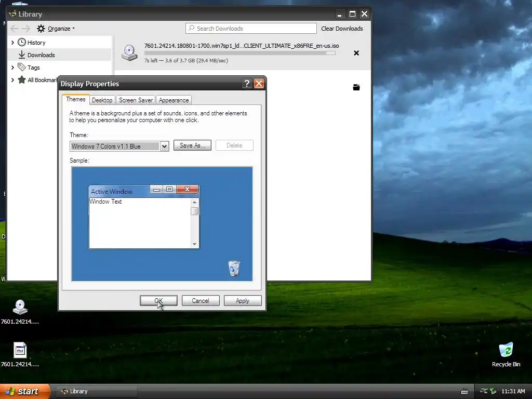This screenshot has width=532, height=399.
Task: Close the Display Properties dialog
Action: [x=259, y=84]
